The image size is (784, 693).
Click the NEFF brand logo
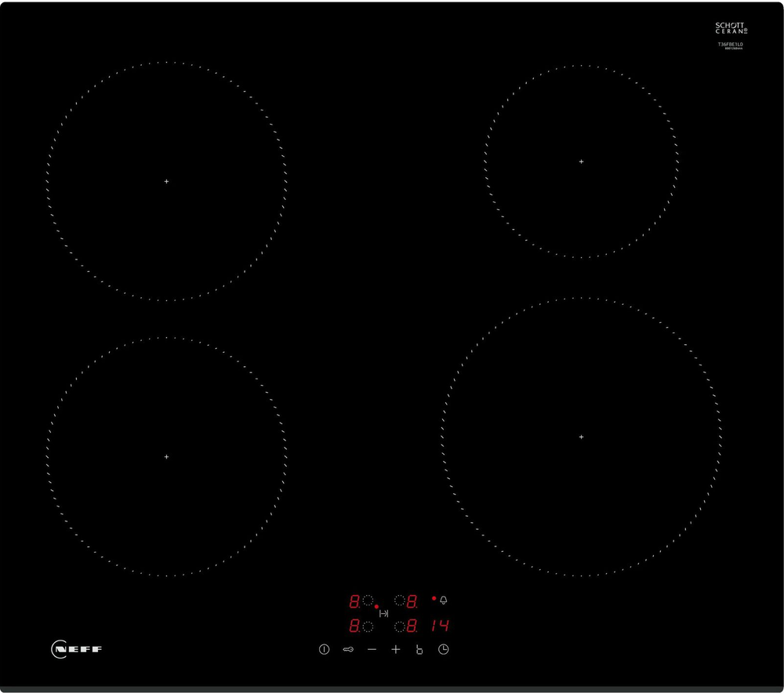pos(77,649)
